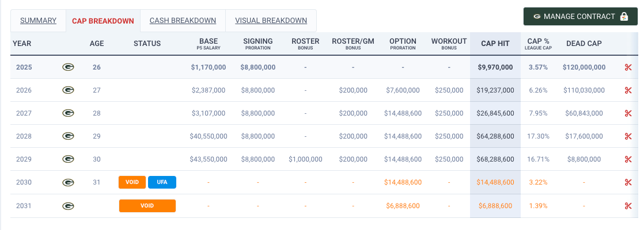Click the Cap Hit column header
This screenshot has height=230, width=644.
(495, 43)
